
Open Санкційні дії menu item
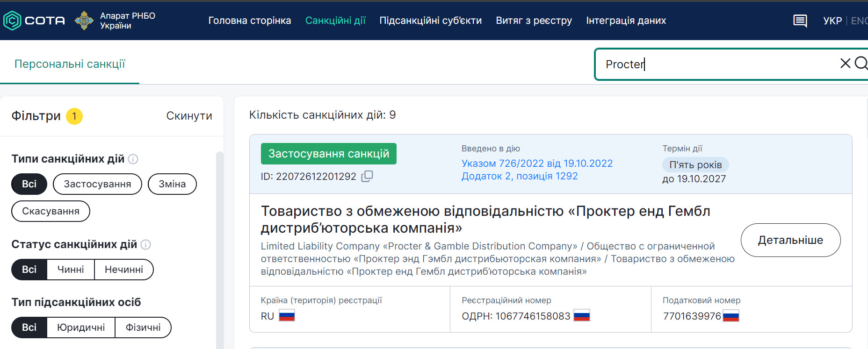point(335,21)
